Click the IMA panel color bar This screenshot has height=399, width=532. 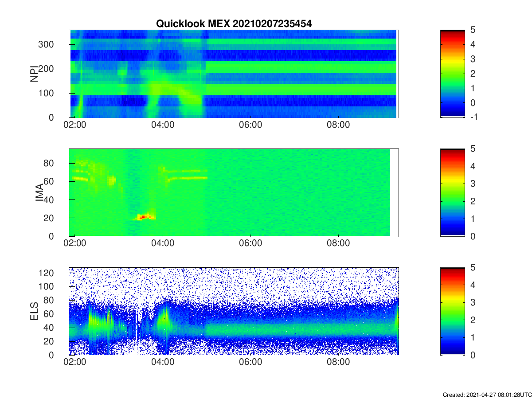453,192
